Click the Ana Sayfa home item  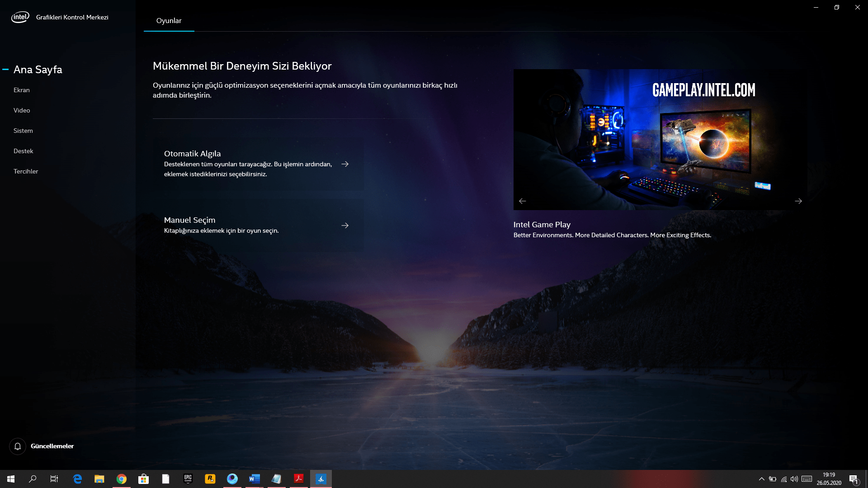38,70
